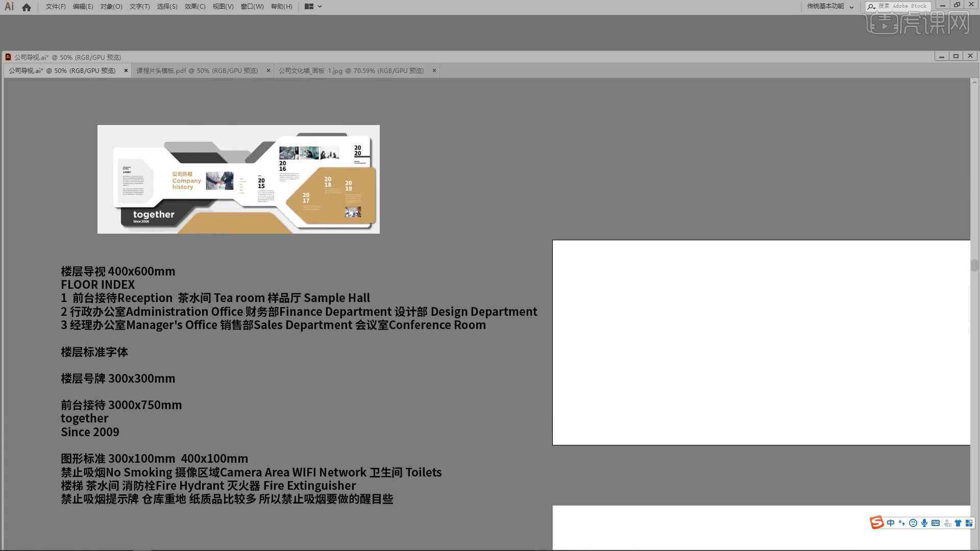The image size is (980, 551).
Task: Open the 窗口(W) window menu
Action: (251, 6)
